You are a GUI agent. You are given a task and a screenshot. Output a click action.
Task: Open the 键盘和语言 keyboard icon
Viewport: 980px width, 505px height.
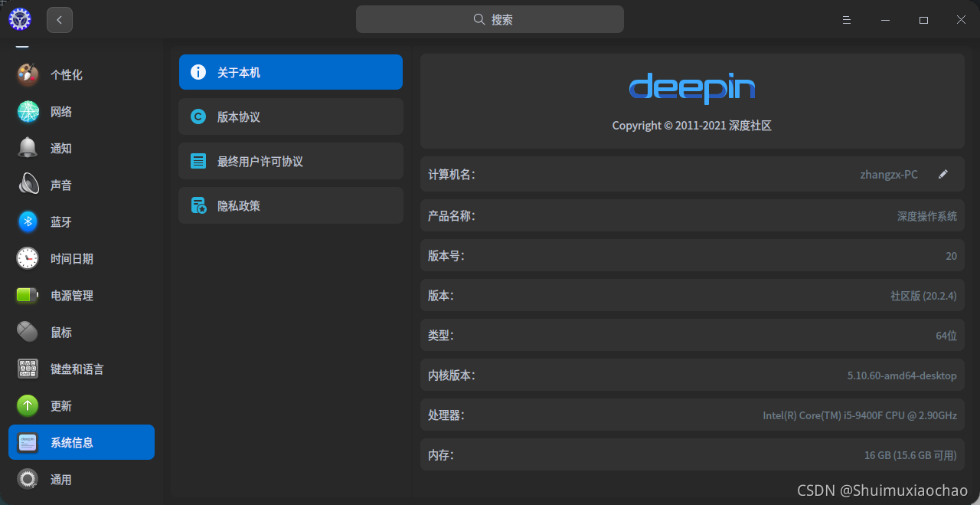pyautogui.click(x=28, y=369)
